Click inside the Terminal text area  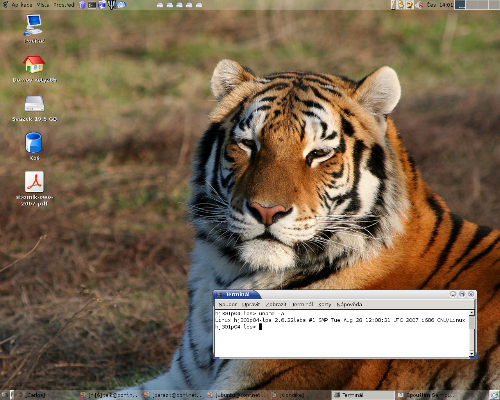pyautogui.click(x=342, y=333)
